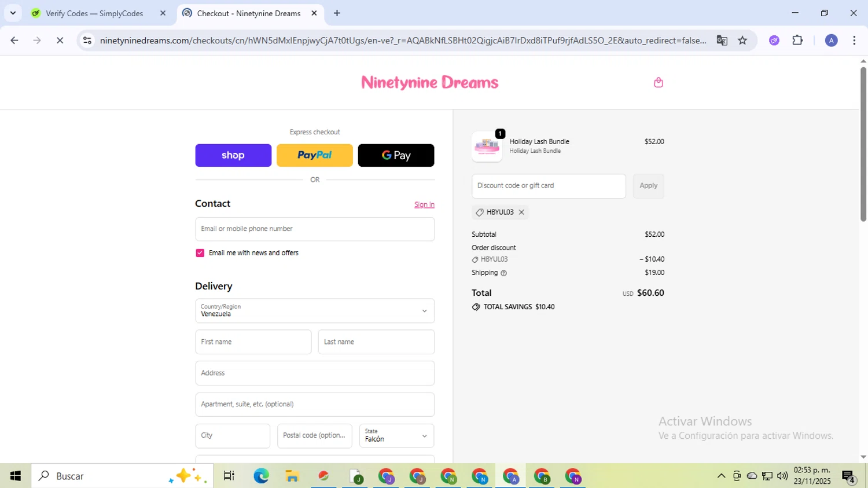Screen dimensions: 868x488
Task: Open the Chrome profile avatar A
Action: 831,41
